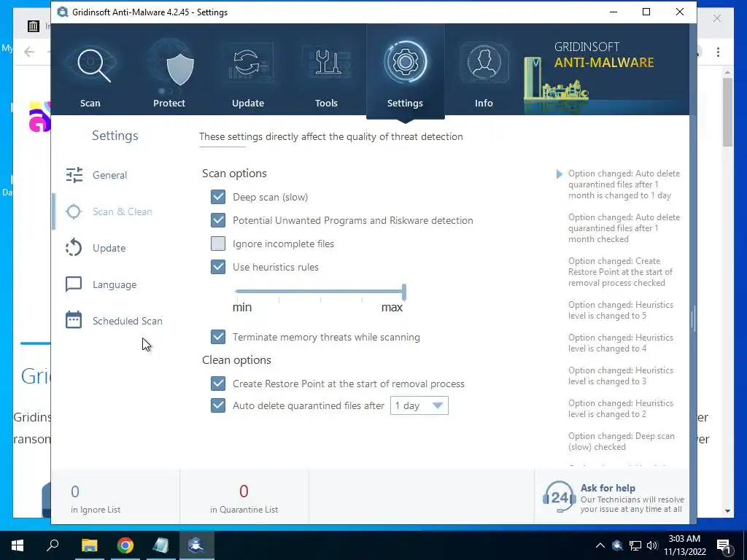Screen dimensions: 747x560
Task: Toggle Auto delete quarantined files checkbox
Action: point(218,405)
